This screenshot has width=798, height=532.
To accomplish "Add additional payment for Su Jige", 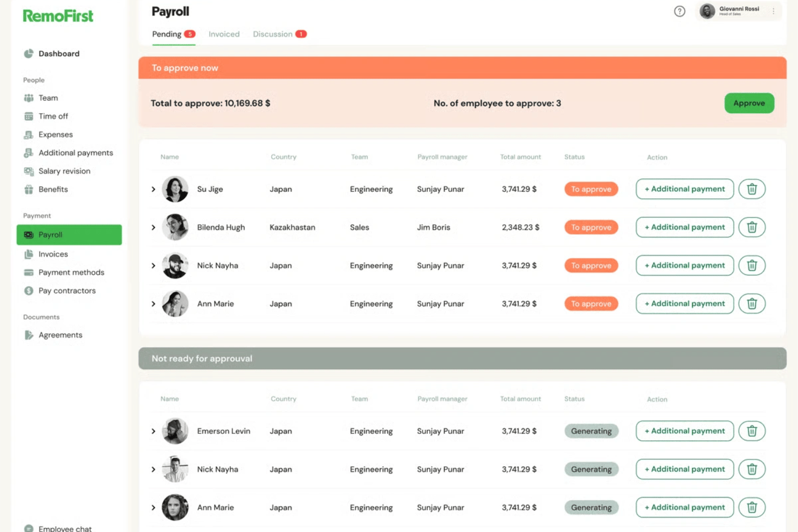I will [685, 189].
